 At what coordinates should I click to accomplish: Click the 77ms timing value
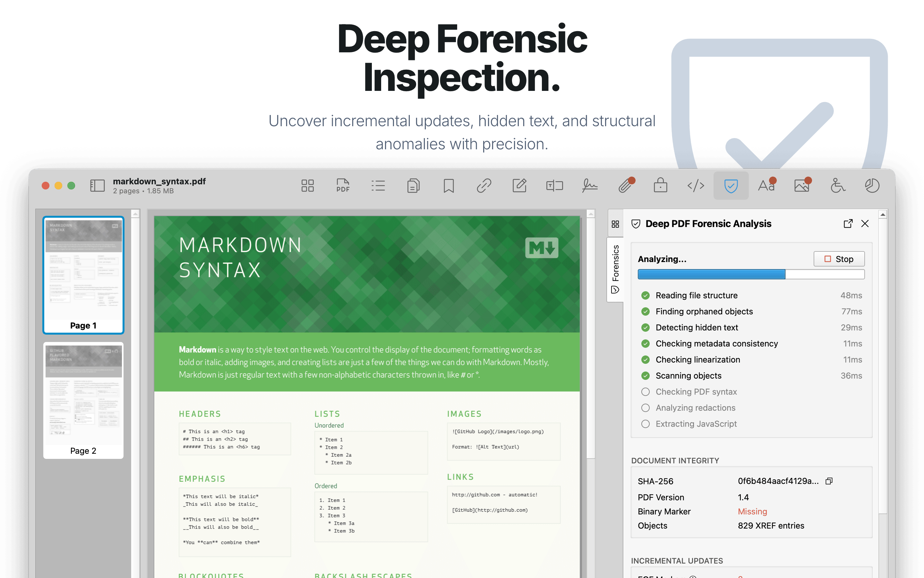pos(851,311)
